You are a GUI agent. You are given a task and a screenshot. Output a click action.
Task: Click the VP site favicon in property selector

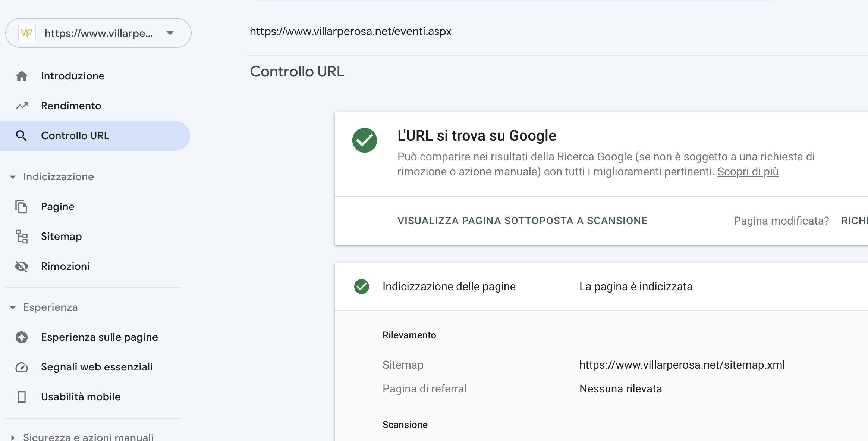click(x=27, y=33)
